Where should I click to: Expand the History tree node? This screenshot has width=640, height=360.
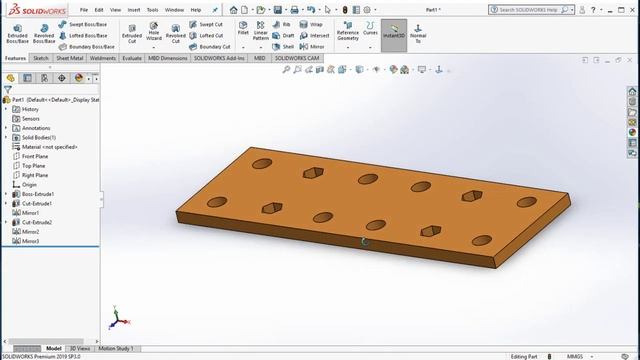[x=6, y=109]
